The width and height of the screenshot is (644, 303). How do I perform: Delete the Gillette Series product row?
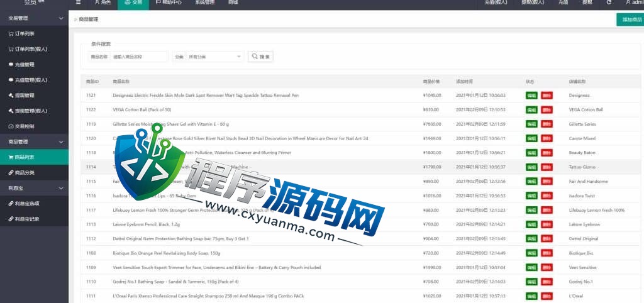click(x=547, y=124)
